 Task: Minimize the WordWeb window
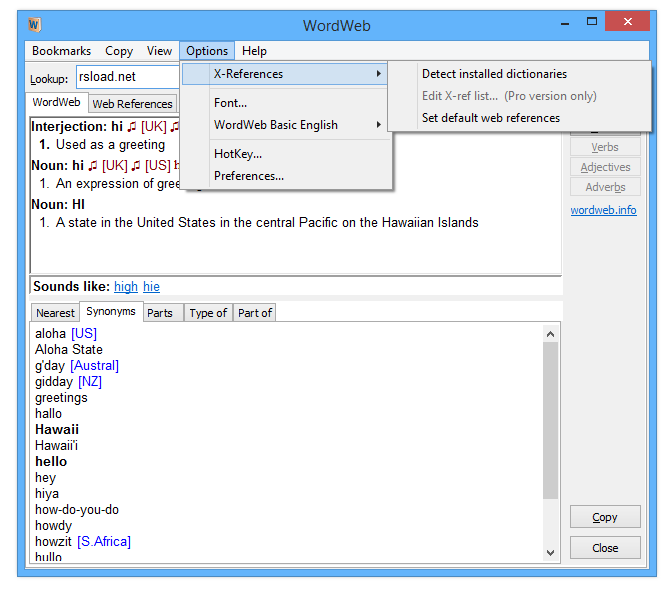(565, 22)
